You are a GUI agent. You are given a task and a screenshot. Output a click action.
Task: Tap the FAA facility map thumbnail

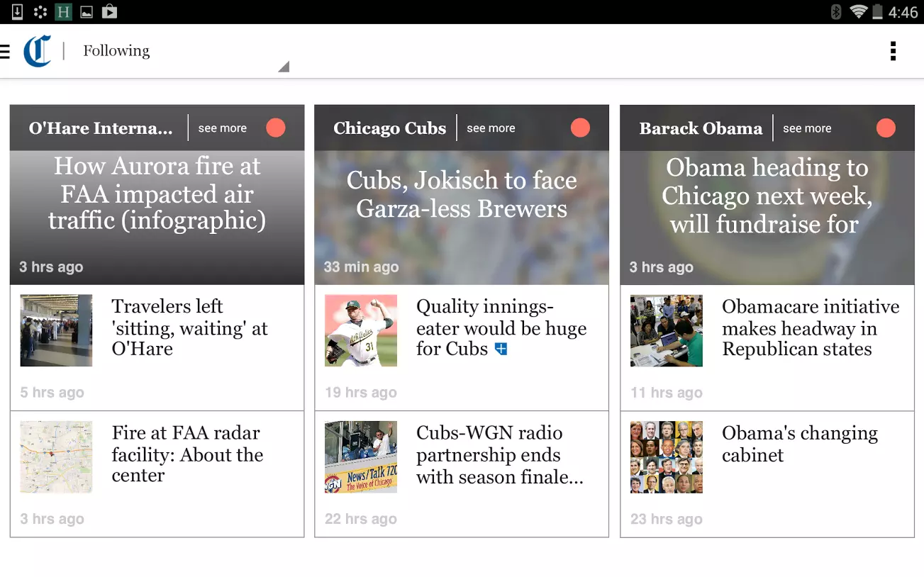56,456
